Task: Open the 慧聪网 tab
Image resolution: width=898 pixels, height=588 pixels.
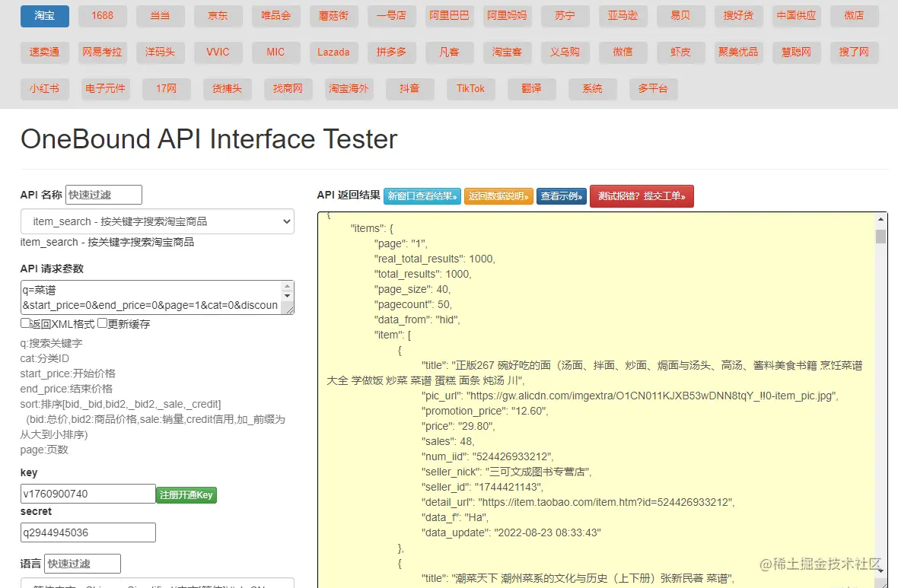Action: coord(797,52)
